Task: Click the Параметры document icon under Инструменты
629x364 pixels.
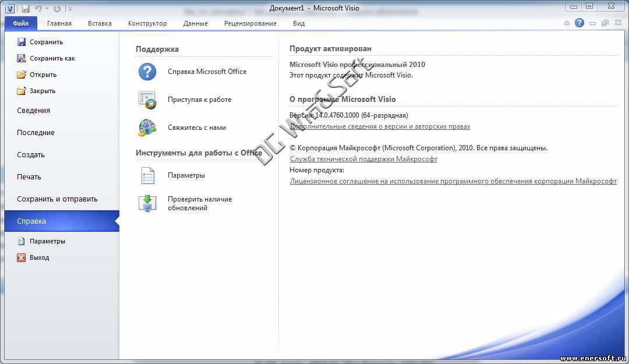Action: [x=147, y=175]
